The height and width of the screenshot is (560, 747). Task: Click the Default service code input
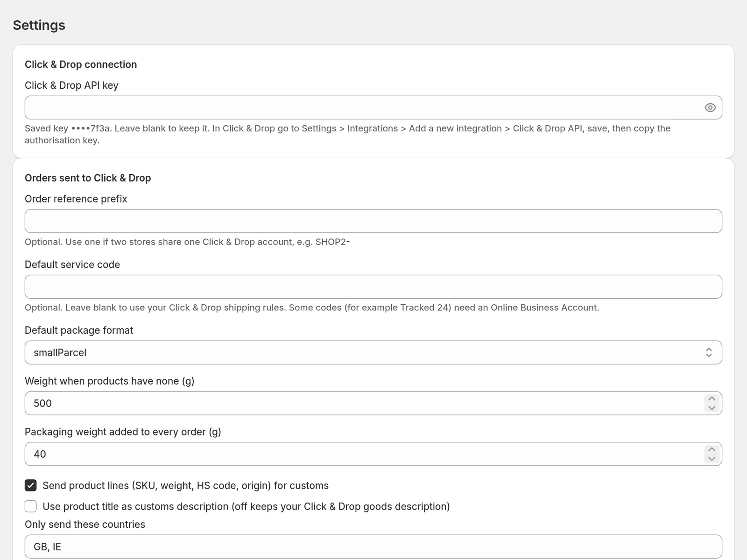click(x=373, y=287)
